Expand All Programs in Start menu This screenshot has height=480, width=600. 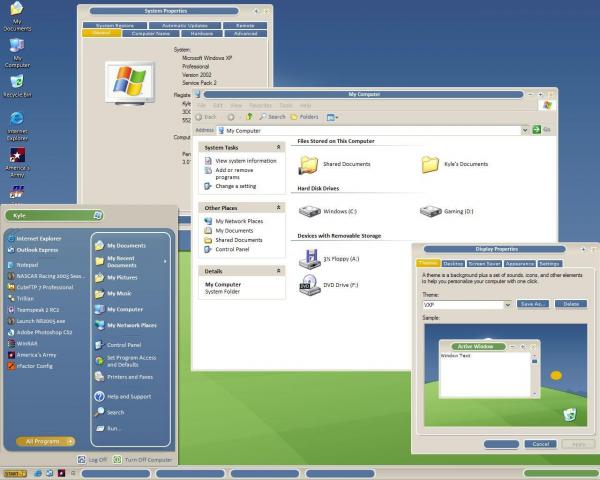[46, 441]
